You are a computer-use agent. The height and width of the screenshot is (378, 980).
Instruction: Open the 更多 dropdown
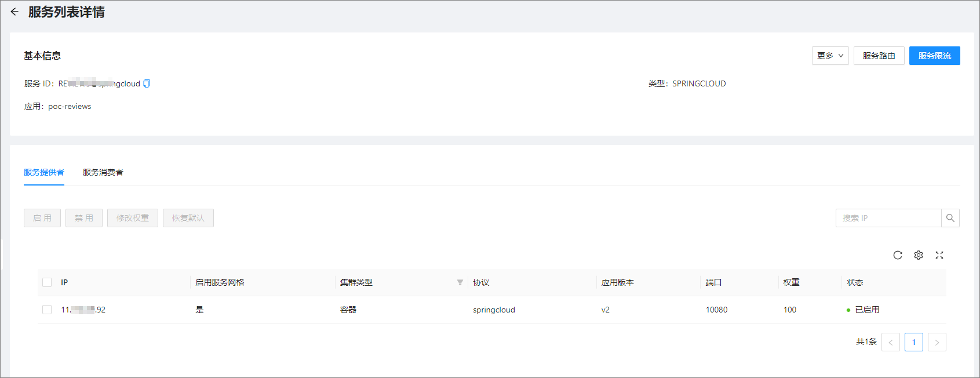(x=830, y=56)
